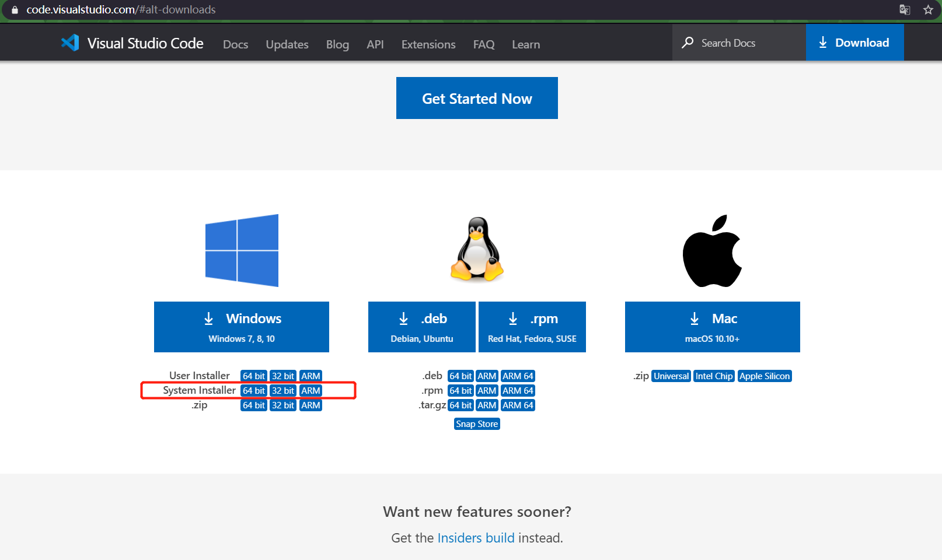Click the Visual Studio Code logo icon
Image resolution: width=942 pixels, height=560 pixels.
(70, 43)
